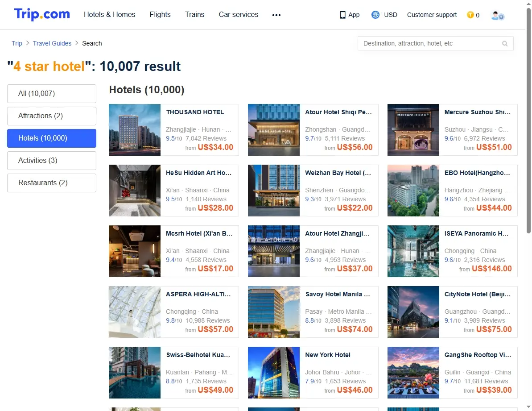Open Mercure Suzhou hotel photo
Image resolution: width=532 pixels, height=411 pixels.
click(413, 130)
